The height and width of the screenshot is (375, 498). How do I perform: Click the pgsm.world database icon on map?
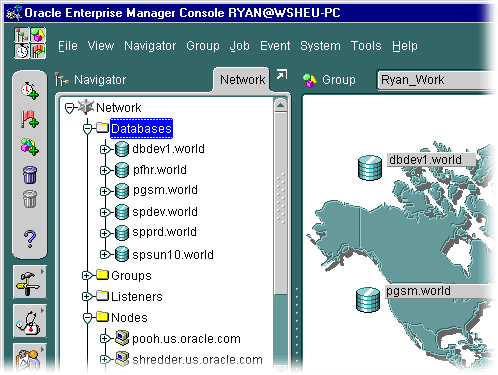click(368, 300)
